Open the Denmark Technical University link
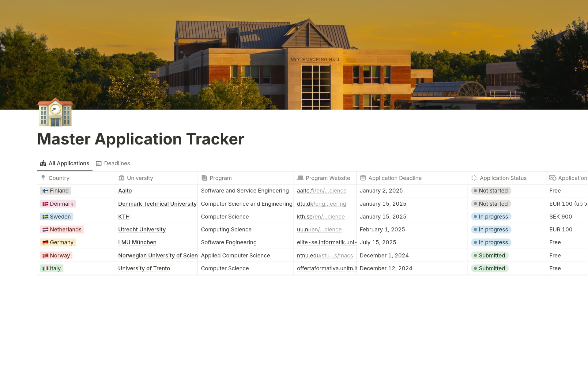588x367 pixels. 157,204
